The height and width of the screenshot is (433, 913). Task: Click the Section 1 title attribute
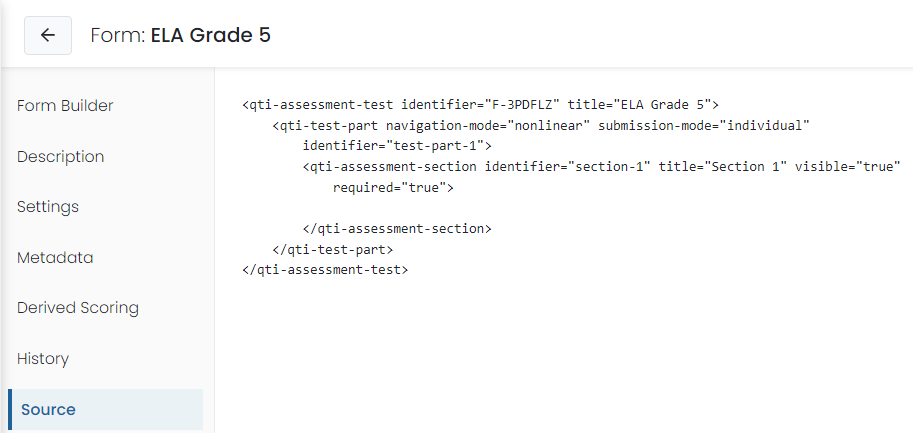point(723,167)
